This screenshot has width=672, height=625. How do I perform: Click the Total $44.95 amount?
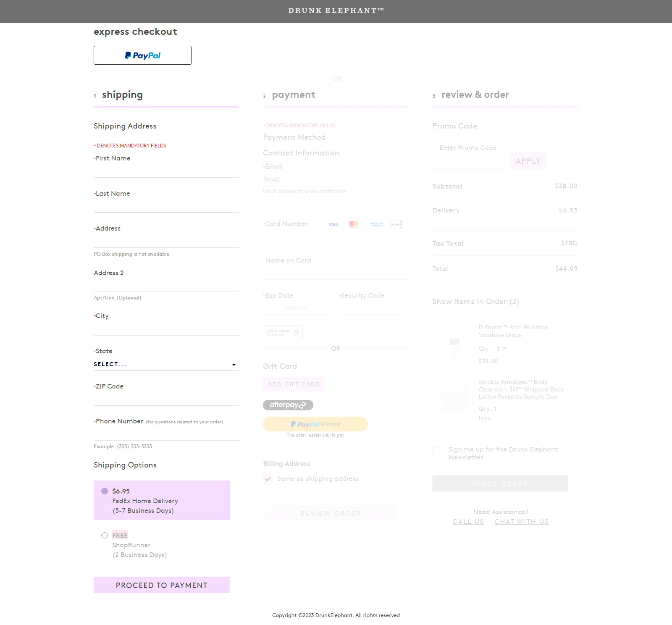point(566,269)
